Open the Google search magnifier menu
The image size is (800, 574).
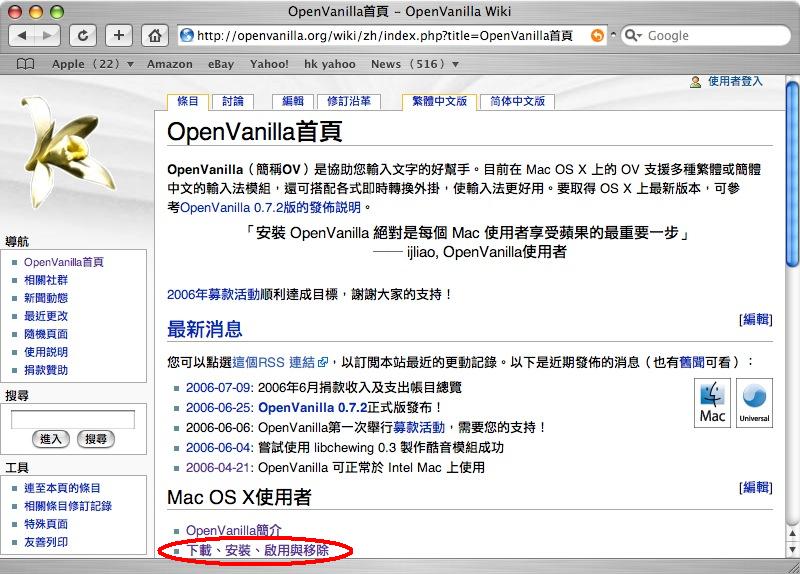tap(633, 35)
